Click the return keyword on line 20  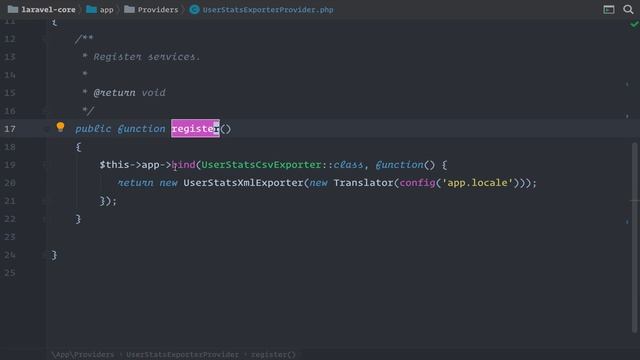pos(136,183)
